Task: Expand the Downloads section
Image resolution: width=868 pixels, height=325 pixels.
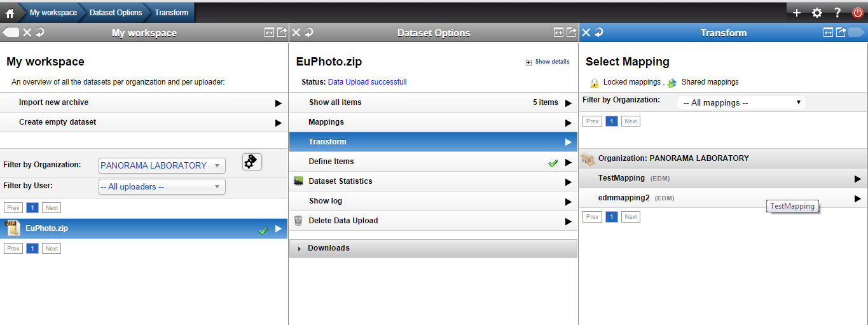Action: coord(433,248)
